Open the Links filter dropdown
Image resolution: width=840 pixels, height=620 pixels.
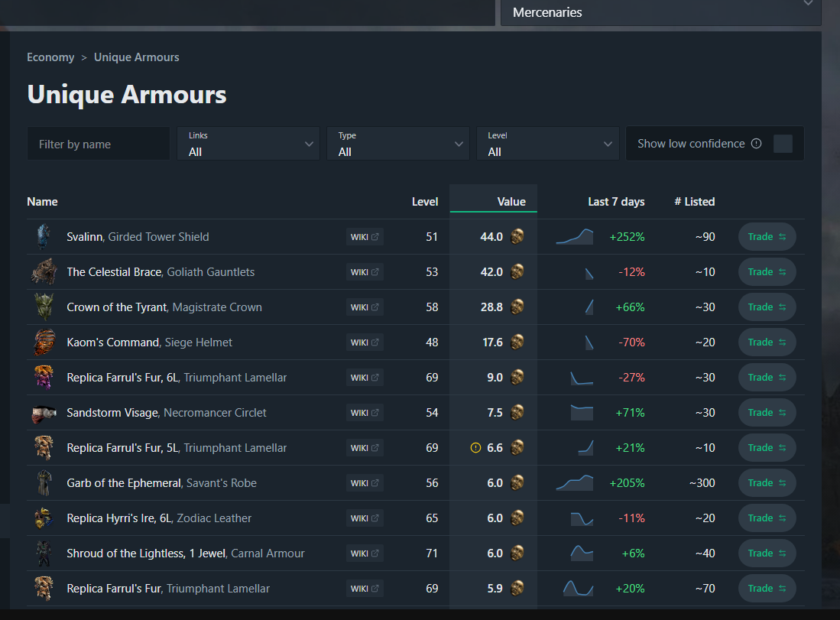click(248, 144)
